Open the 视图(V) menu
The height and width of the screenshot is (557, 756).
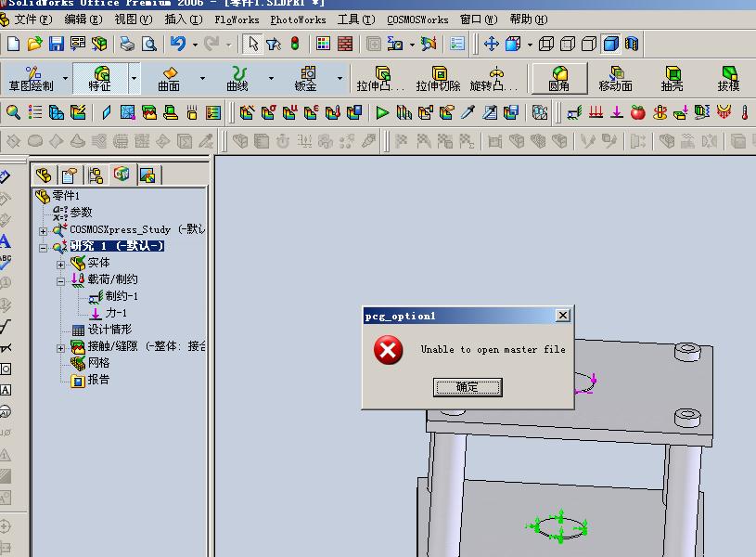pos(133,19)
